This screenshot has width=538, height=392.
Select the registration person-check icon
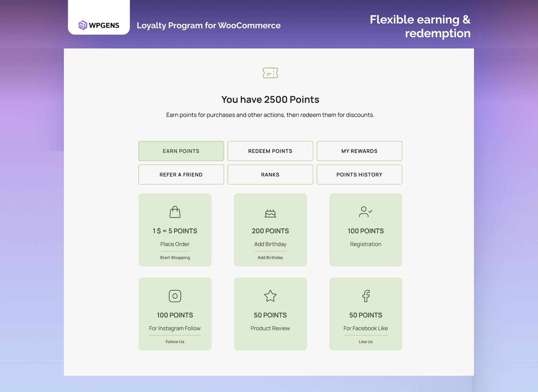(x=365, y=212)
